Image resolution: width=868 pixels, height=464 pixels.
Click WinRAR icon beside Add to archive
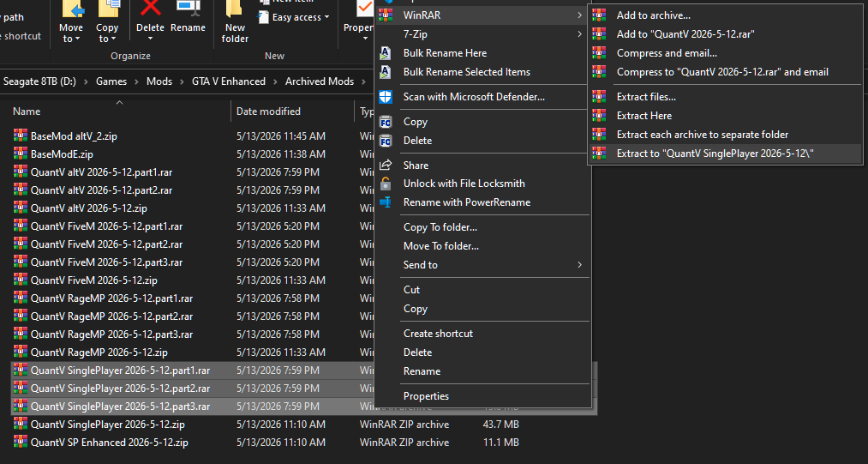coord(599,15)
